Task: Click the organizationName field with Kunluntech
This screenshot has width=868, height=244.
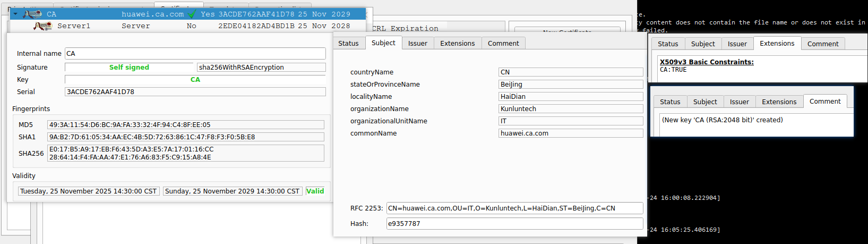Action: point(570,109)
